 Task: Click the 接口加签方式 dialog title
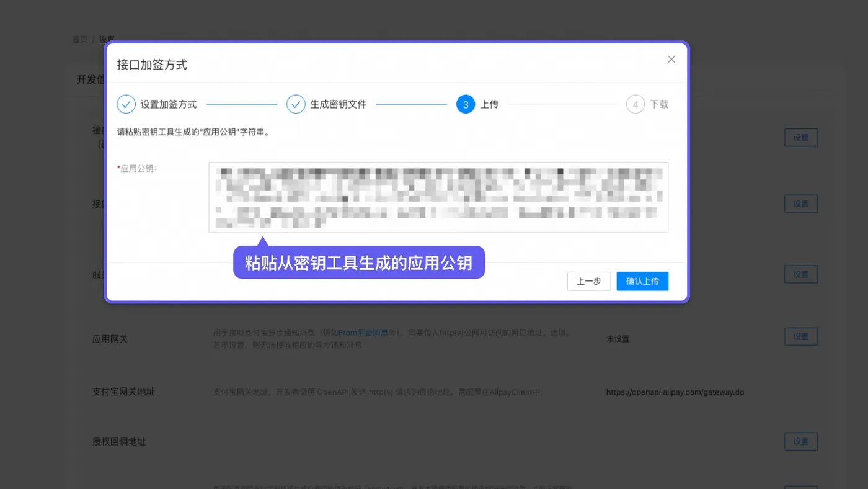(x=152, y=65)
